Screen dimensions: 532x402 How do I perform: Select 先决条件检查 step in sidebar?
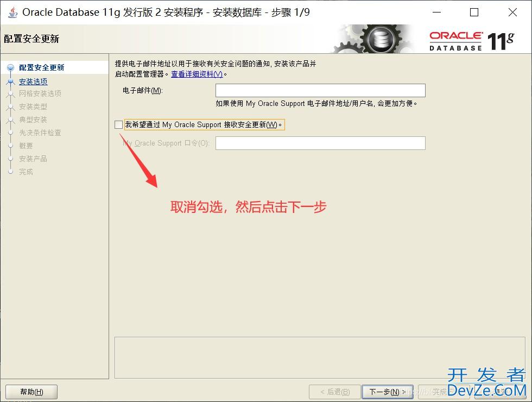pos(40,133)
